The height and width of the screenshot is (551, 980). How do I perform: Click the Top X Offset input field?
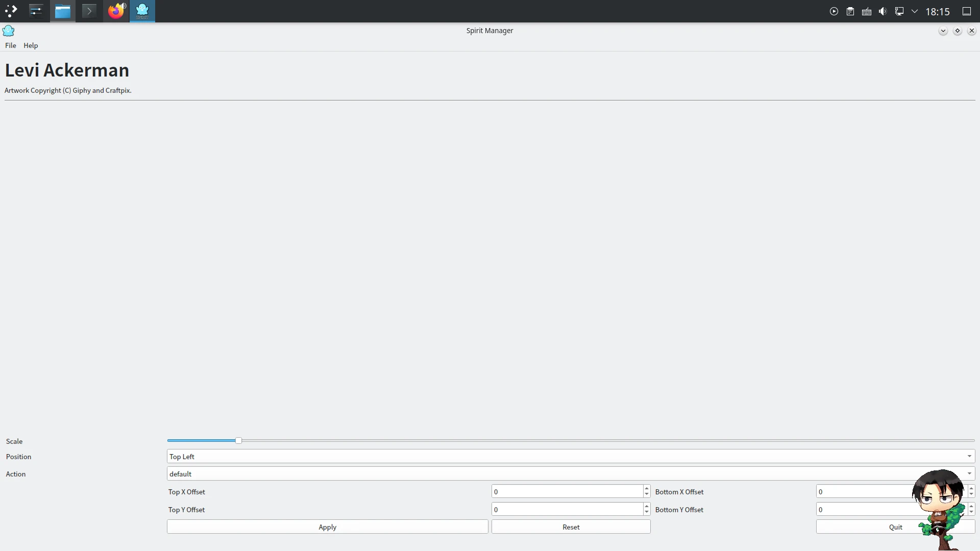567,491
